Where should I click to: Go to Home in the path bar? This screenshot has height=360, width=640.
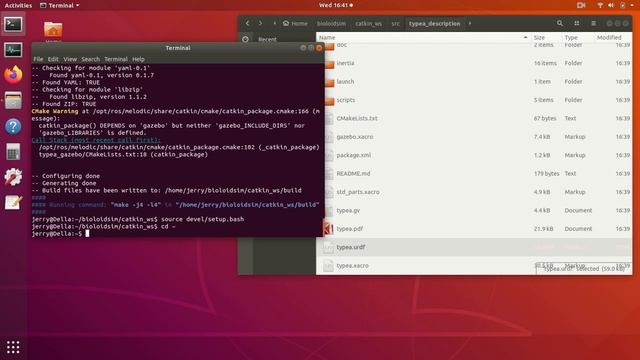pos(295,24)
